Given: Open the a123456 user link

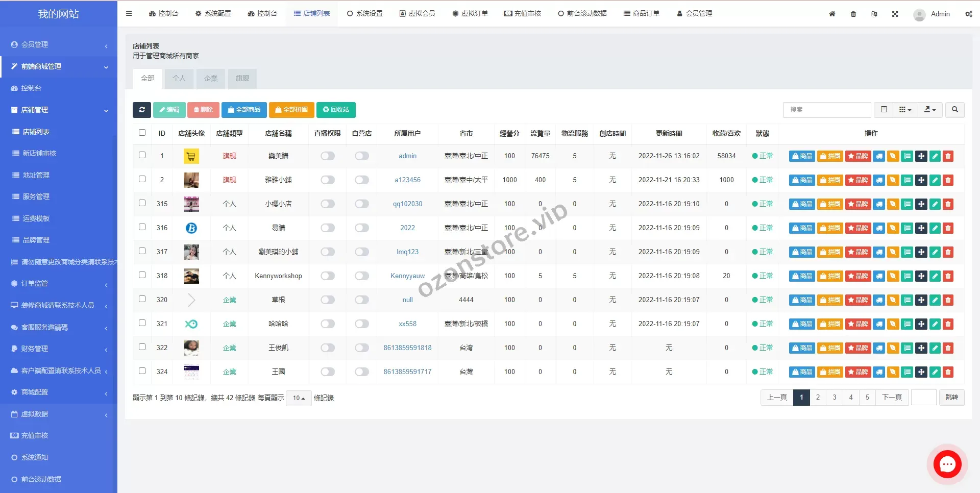Looking at the screenshot, I should [x=407, y=180].
